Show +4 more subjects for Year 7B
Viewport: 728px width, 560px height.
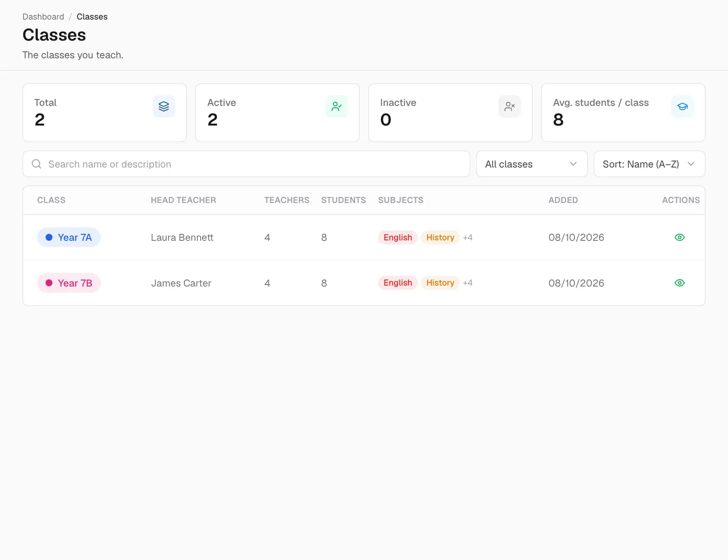click(468, 283)
